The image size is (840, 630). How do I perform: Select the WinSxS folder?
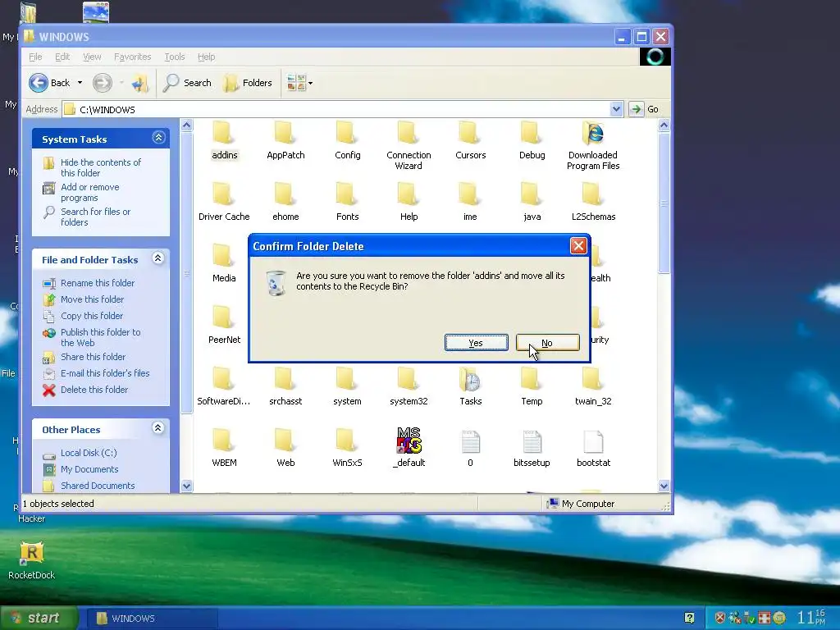pyautogui.click(x=347, y=449)
